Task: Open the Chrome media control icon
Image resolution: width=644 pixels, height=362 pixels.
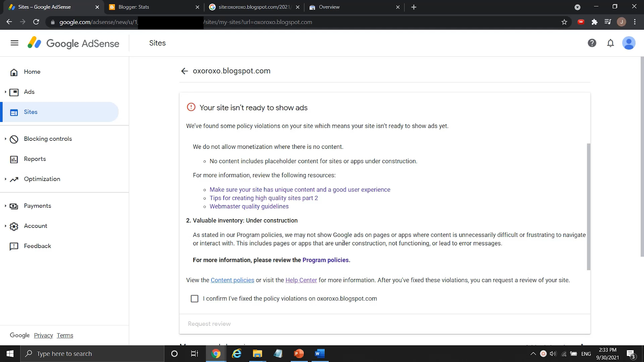Action: [x=608, y=22]
